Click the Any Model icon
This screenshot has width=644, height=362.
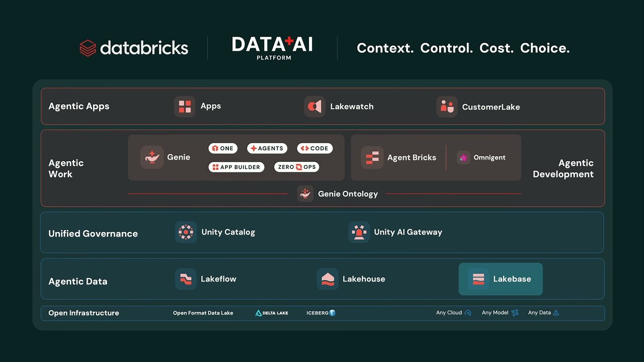515,313
